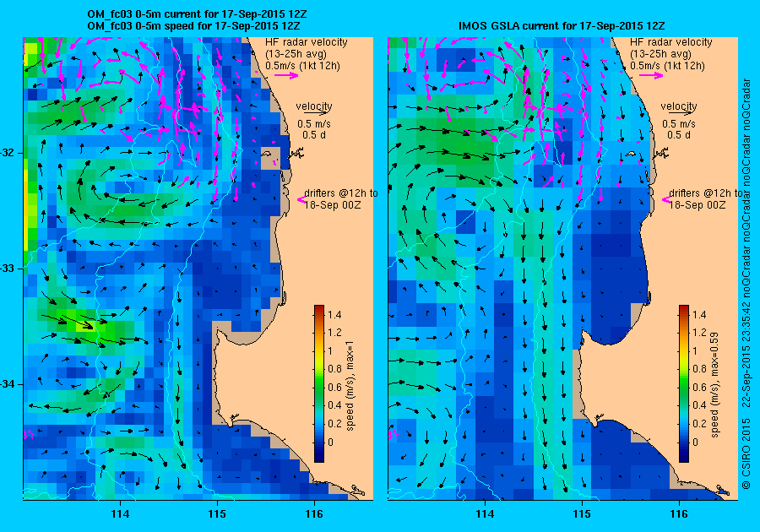The height and width of the screenshot is (532, 760).
Task: Click the magenta HF radar legend arrow in right map
Action: (x=651, y=75)
